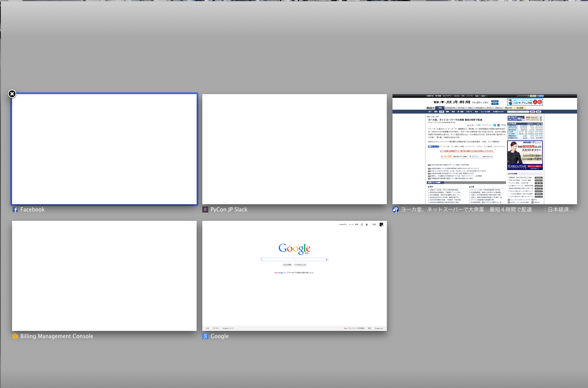588x388 pixels.
Task: Click the PyCon JP Slack hash favicon
Action: (205, 210)
